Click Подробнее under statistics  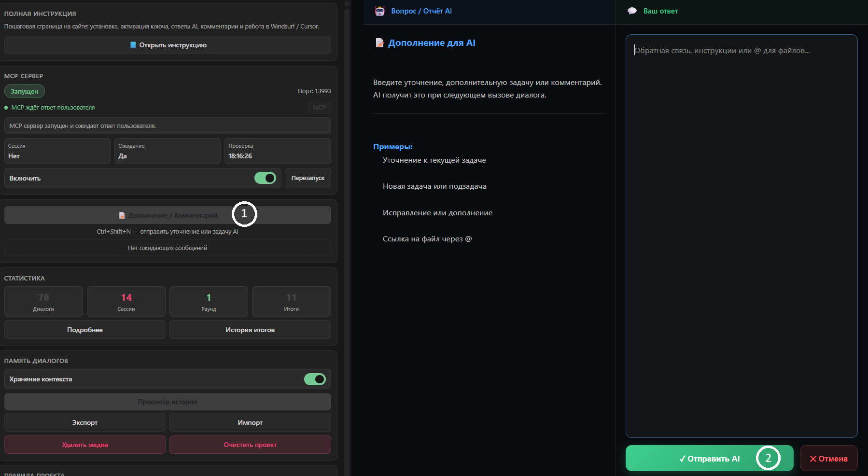(x=85, y=330)
